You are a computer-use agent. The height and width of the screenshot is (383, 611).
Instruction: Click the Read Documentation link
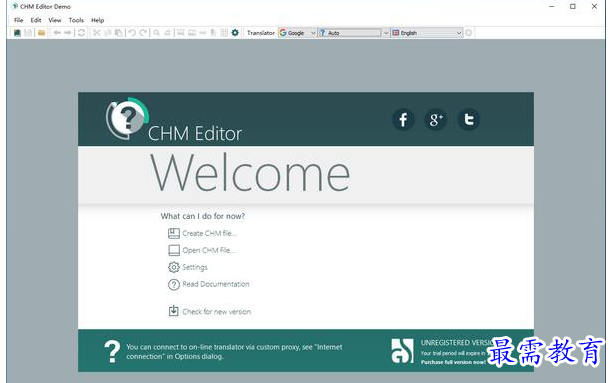coord(216,284)
